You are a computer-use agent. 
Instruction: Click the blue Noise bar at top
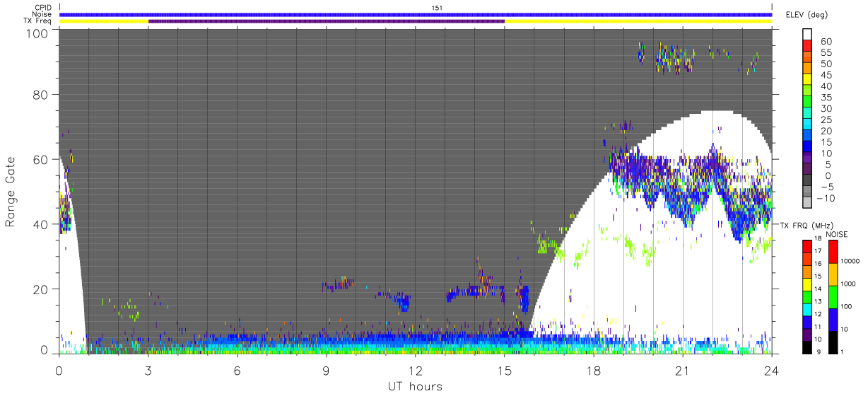click(416, 14)
